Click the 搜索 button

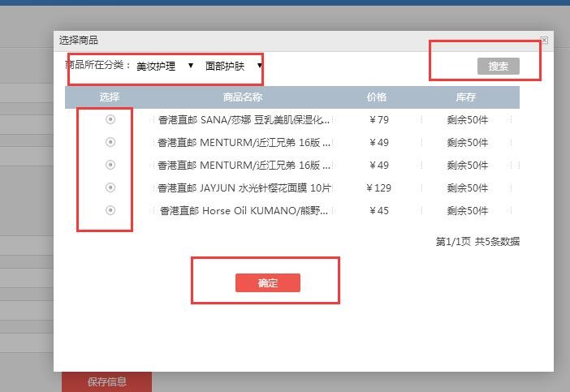point(498,67)
